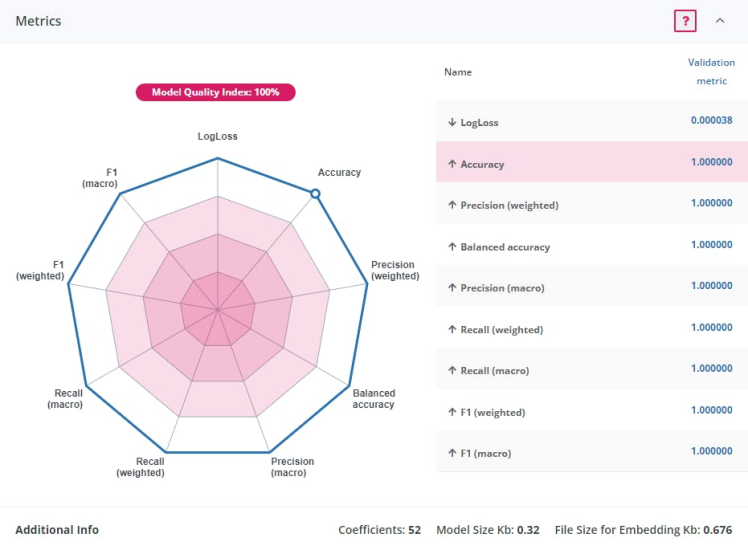The height and width of the screenshot is (554, 748).
Task: Click the down arrow beside LogLoss
Action: (452, 122)
